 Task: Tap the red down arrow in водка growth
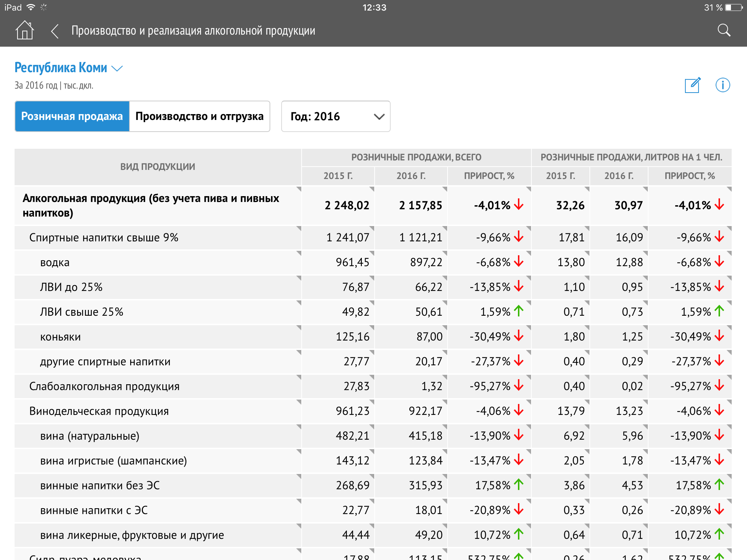click(519, 261)
